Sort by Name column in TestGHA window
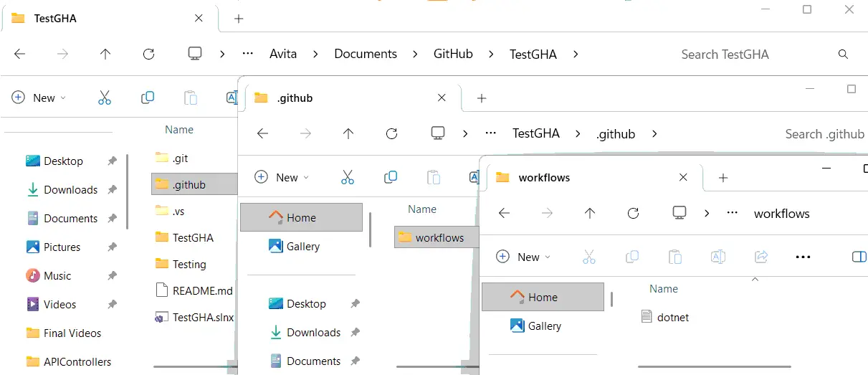 [179, 130]
